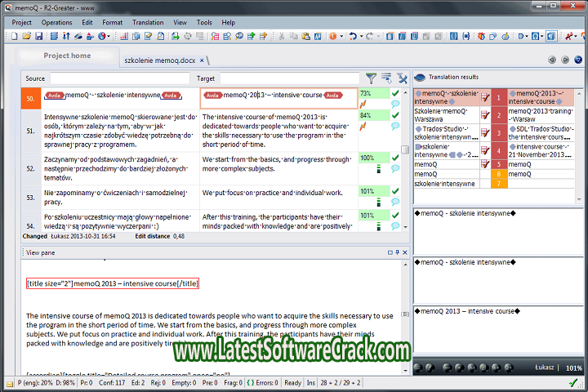
Task: Open dropdown arrow beside undo button
Action: [360, 36]
